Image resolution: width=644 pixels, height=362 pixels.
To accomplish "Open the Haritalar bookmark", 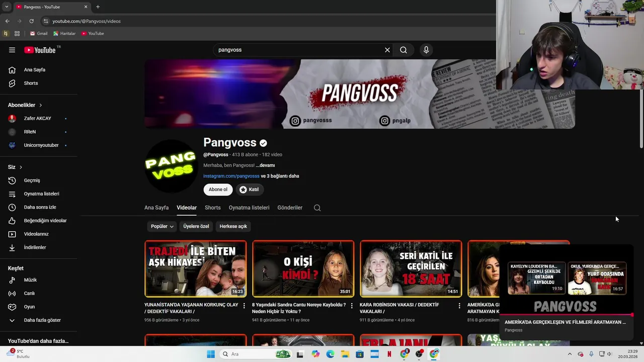I will pyautogui.click(x=64, y=34).
